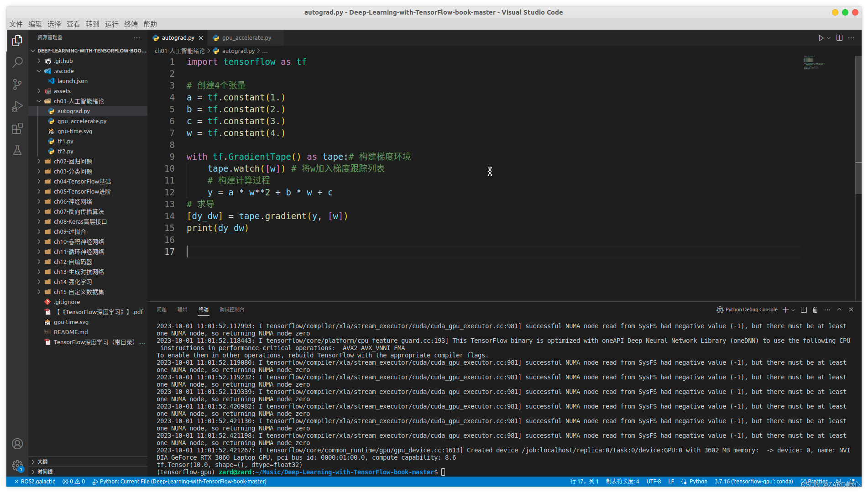This screenshot has width=868, height=493.
Task: Open the Extensions view icon
Action: tap(17, 128)
